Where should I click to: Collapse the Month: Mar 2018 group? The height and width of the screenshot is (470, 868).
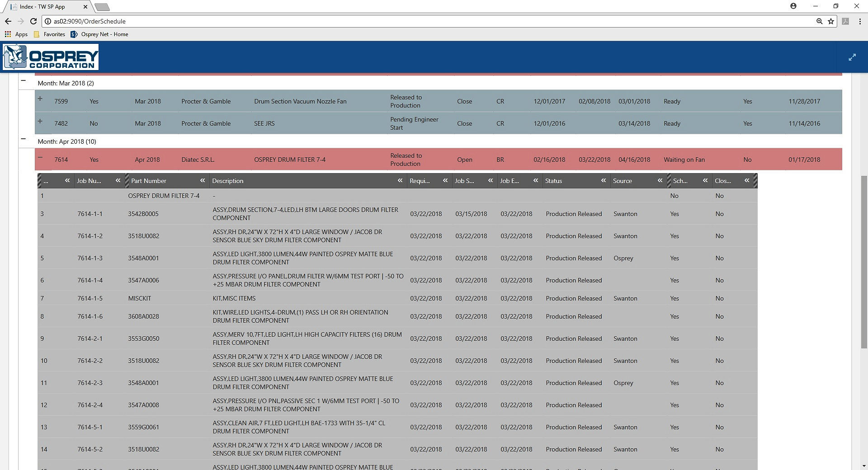(24, 80)
